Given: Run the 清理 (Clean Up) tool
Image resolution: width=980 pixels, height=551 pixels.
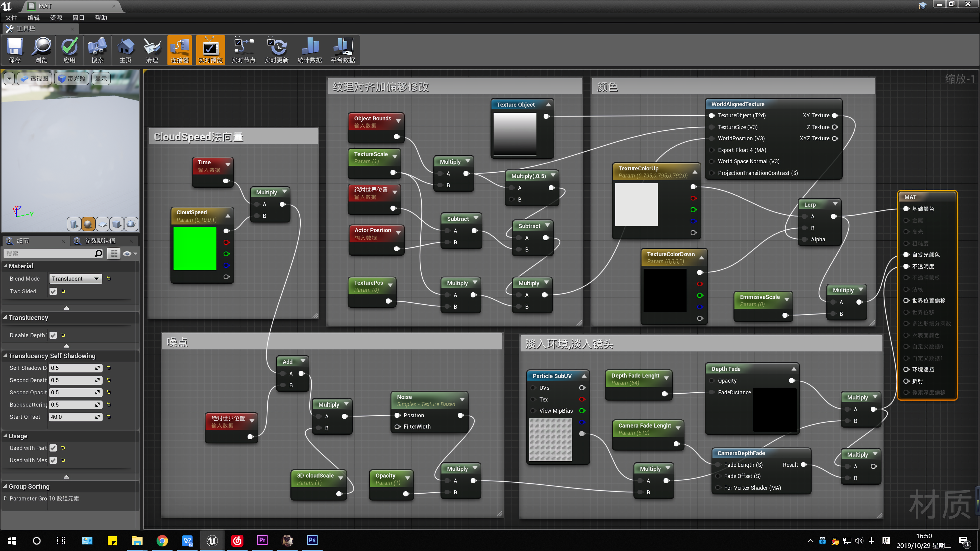Looking at the screenshot, I should pyautogui.click(x=152, y=50).
